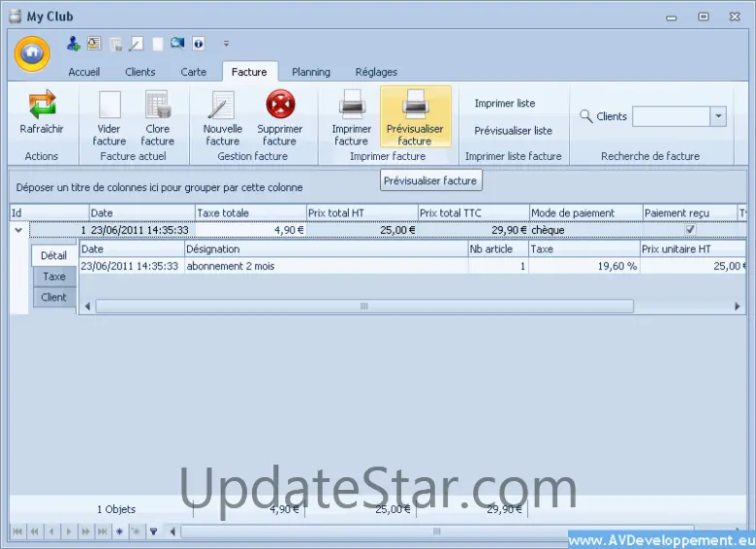The width and height of the screenshot is (756, 549).
Task: Click add-client icon in quick access toolbar
Action: click(74, 44)
